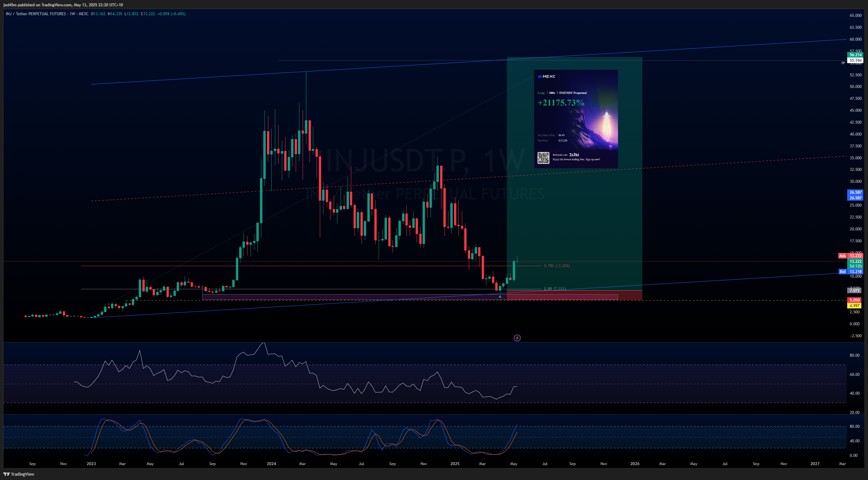Click the Fair Price $13.238 value
This screenshot has height=480, width=868.
[x=563, y=140]
